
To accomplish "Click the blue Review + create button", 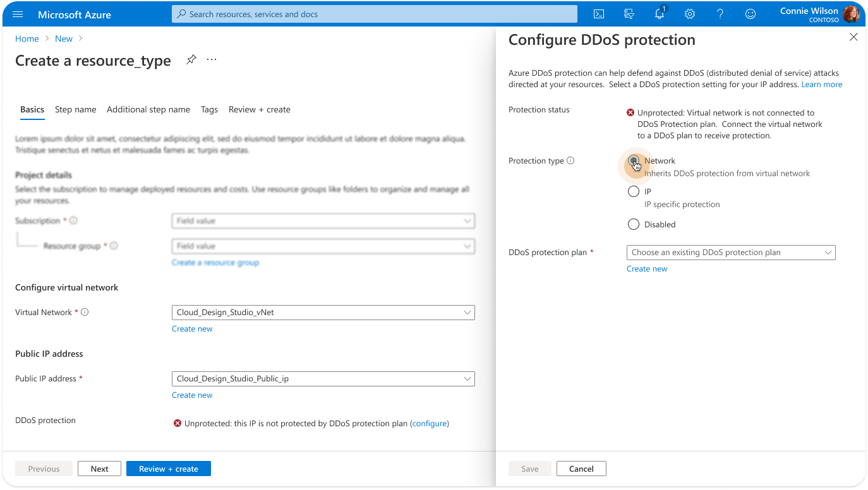I will click(169, 469).
